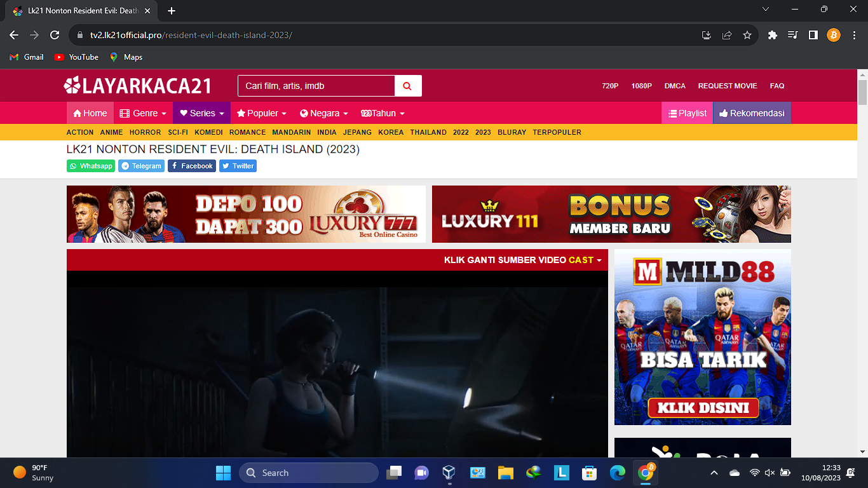Click the muted volume icon in system tray
The width and height of the screenshot is (868, 488).
pos(770,473)
